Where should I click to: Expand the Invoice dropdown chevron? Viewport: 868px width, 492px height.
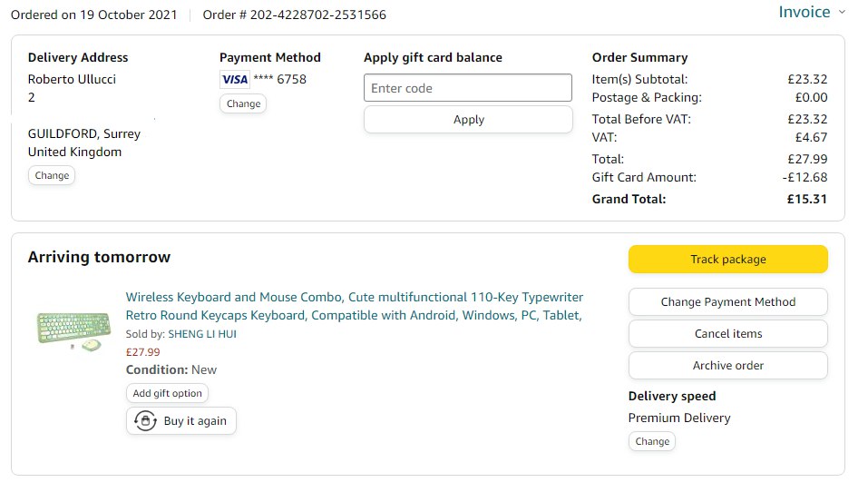click(x=842, y=12)
